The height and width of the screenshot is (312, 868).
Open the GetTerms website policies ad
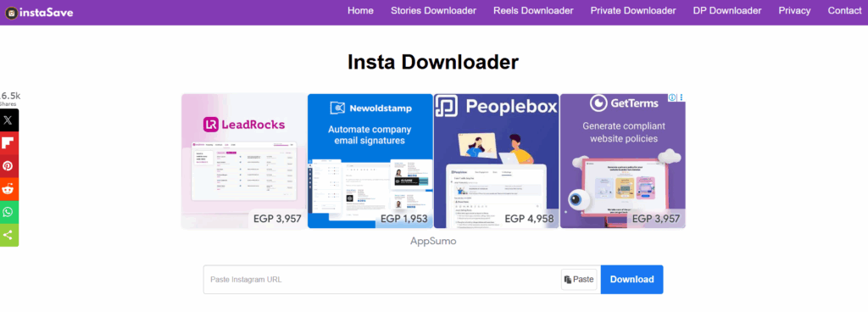(x=623, y=161)
